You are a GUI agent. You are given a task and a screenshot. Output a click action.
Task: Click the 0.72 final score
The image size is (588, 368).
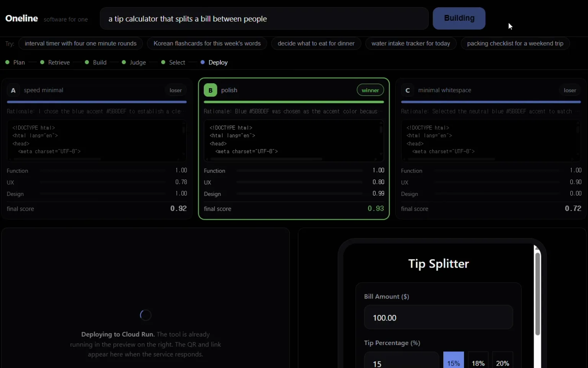pyautogui.click(x=573, y=209)
